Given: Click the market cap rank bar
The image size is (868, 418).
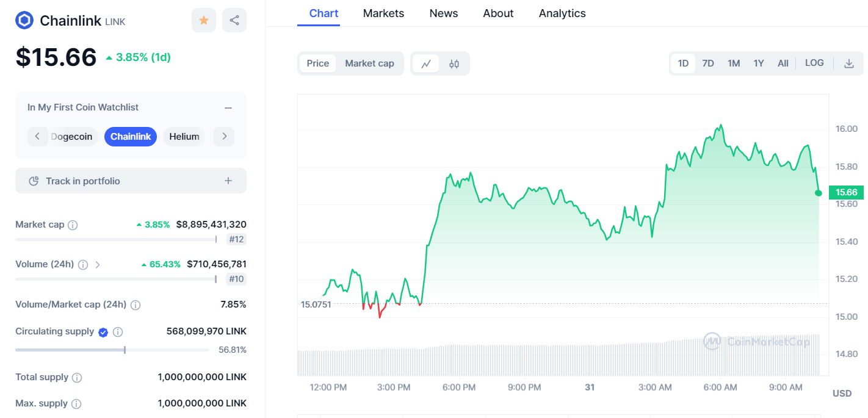Looking at the screenshot, I should [x=116, y=239].
